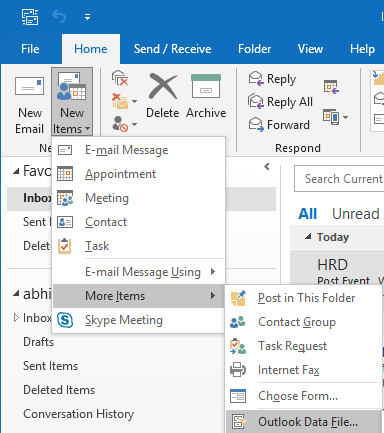
Task: Open the Help ribbon tab
Action: [x=362, y=49]
